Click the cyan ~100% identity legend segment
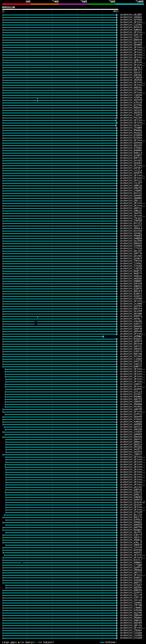Viewport: 146px width, 644px height. click(130, 4)
